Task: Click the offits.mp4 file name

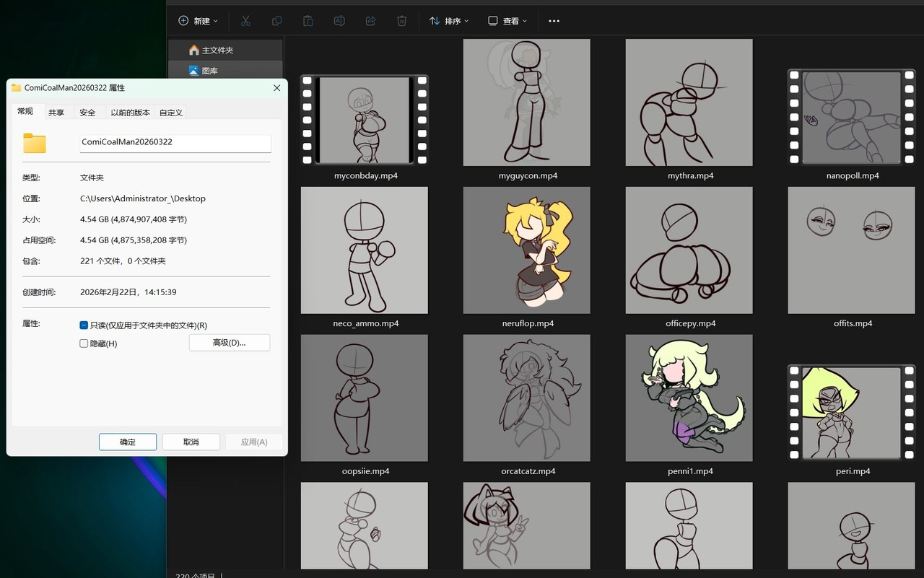Action: (853, 324)
